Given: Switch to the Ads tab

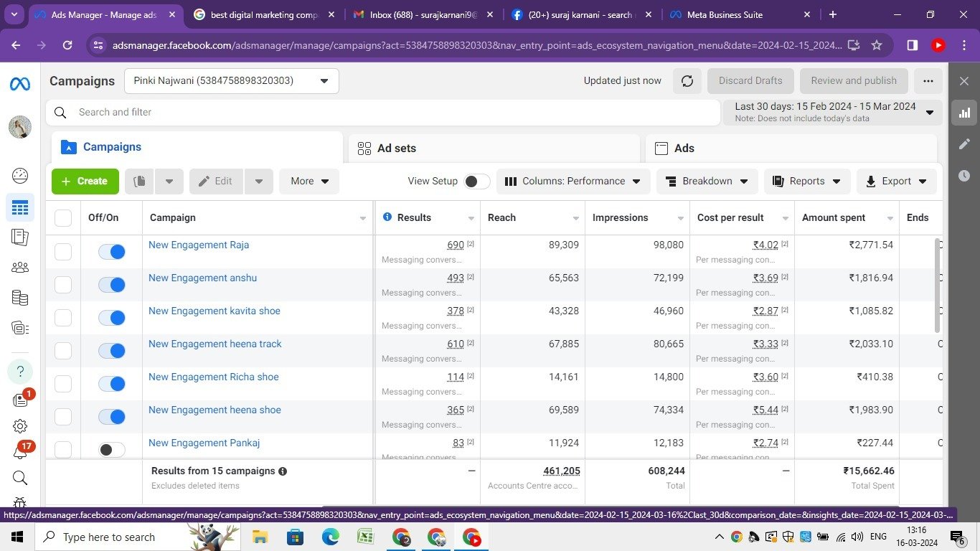Looking at the screenshot, I should click(x=684, y=149).
